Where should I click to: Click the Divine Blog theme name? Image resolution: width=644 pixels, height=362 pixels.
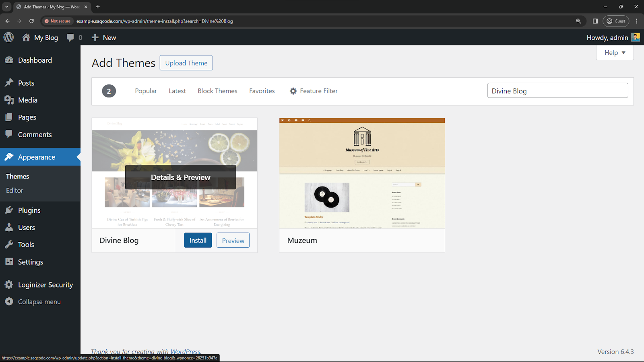[119, 240]
